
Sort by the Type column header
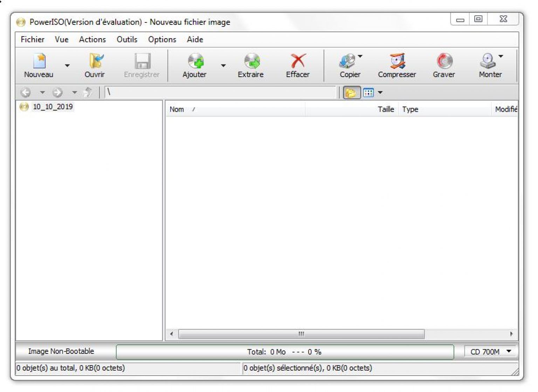coord(445,109)
